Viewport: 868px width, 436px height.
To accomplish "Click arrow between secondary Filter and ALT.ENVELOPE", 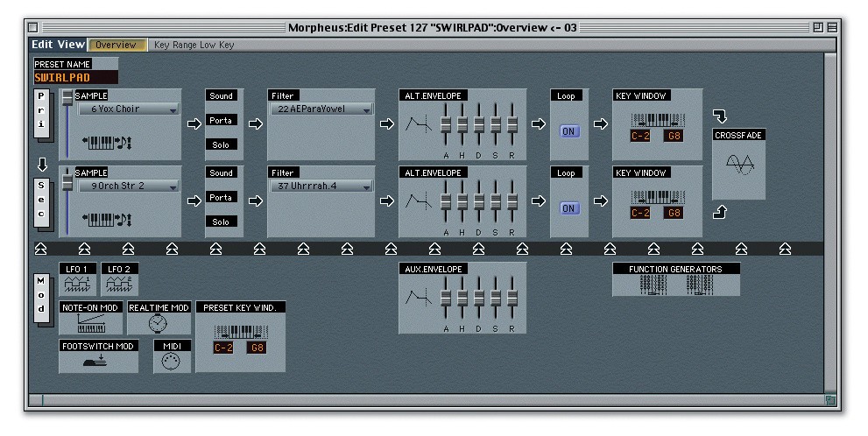I will tap(387, 200).
